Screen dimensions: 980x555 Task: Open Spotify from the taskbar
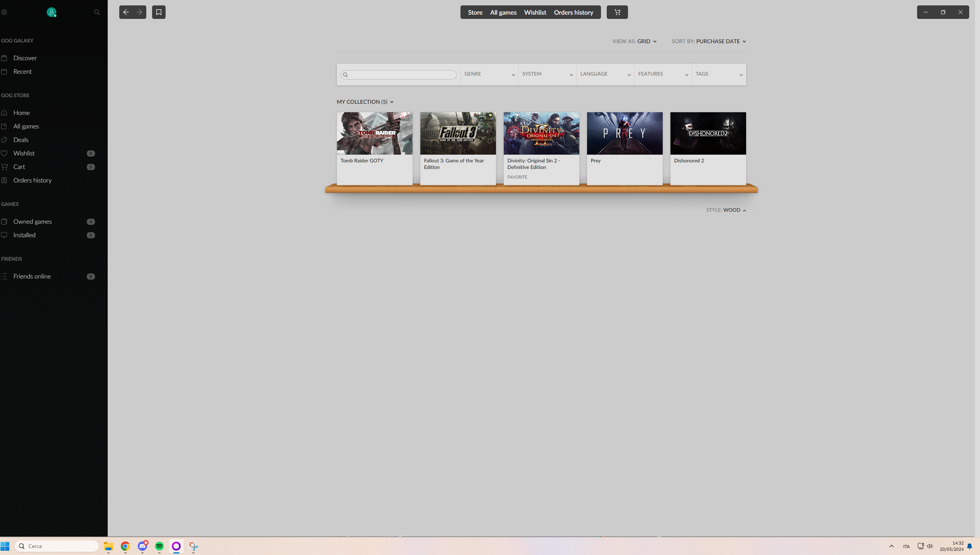[159, 546]
